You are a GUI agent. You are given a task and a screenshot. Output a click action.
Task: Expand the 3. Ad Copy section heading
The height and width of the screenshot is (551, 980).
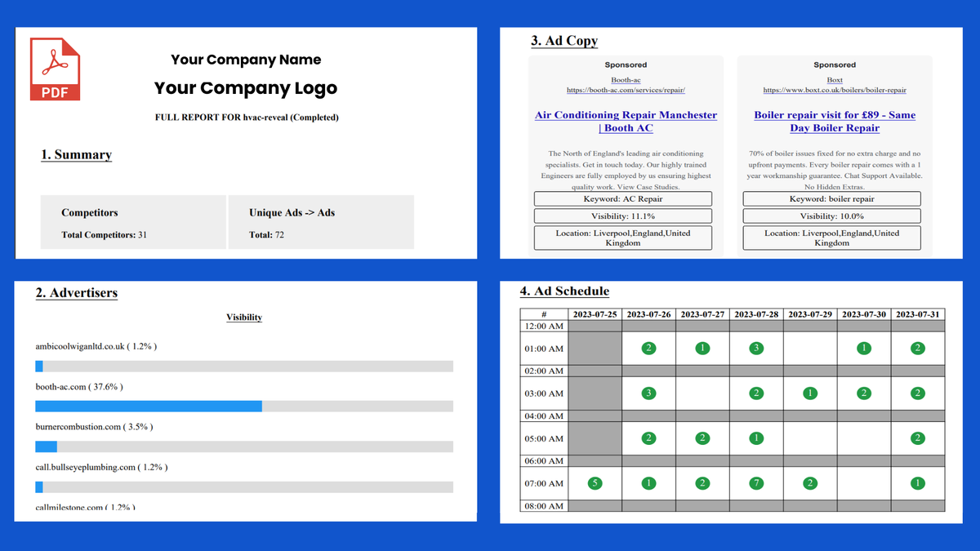(563, 40)
